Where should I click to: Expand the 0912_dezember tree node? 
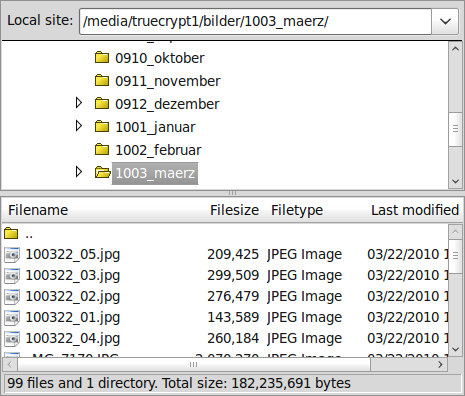pos(79,103)
